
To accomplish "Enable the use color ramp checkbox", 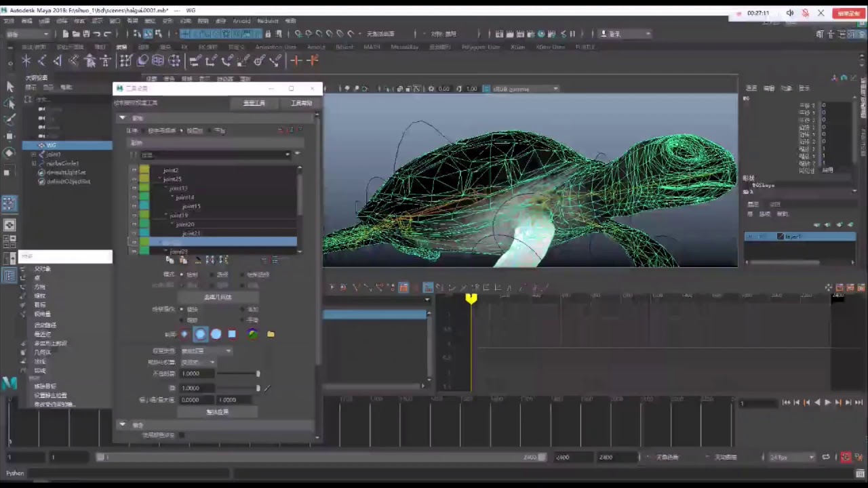I will coord(181,435).
